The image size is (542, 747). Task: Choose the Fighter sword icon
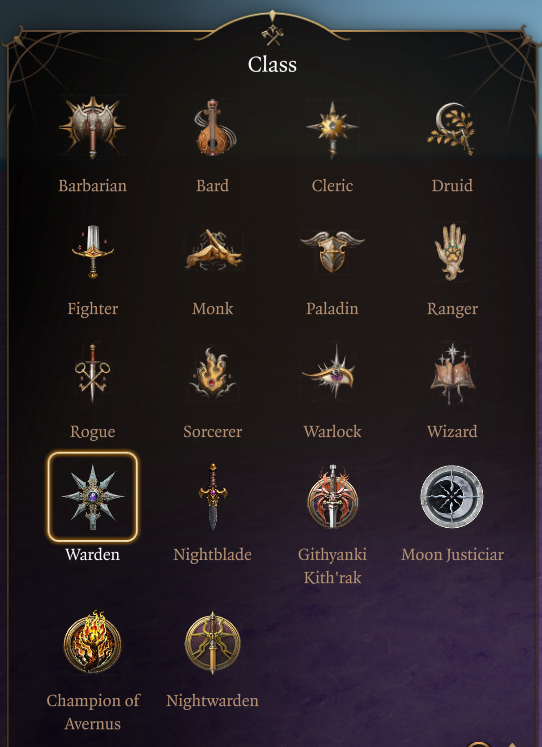[x=93, y=251]
